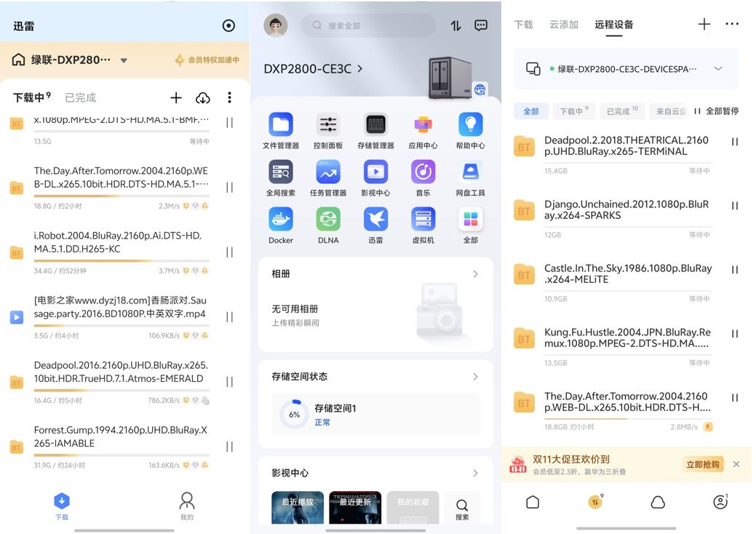Open the 最近播放 thumbnail
The height and width of the screenshot is (534, 756).
coord(298,508)
